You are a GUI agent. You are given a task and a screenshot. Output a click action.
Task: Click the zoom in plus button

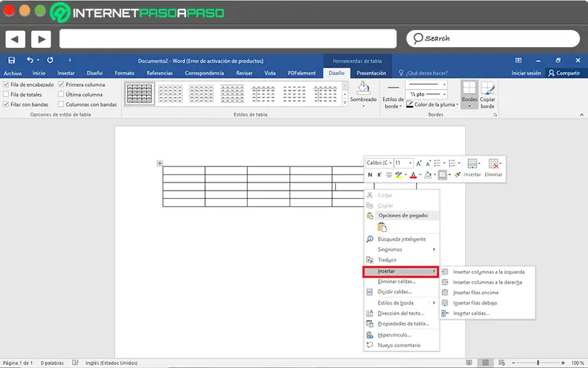[563, 363]
